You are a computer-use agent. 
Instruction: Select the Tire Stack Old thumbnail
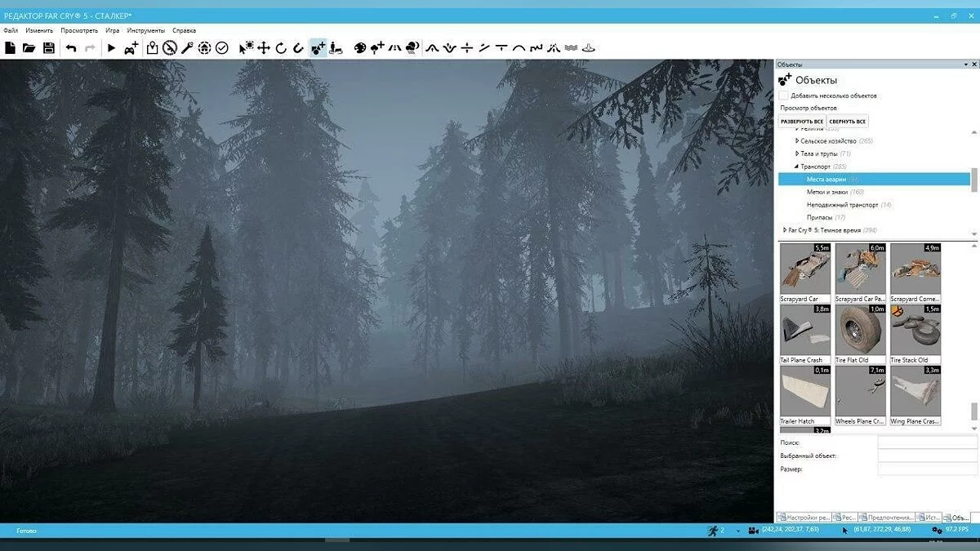click(915, 335)
